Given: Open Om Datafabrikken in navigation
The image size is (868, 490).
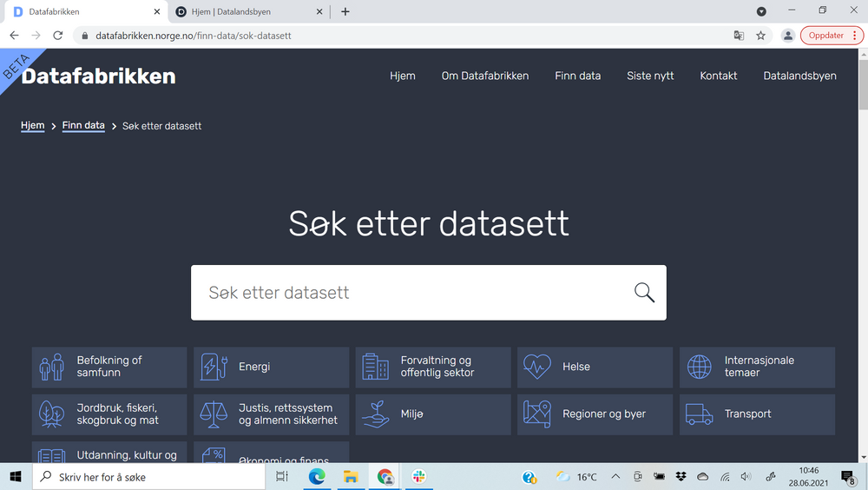Looking at the screenshot, I should pyautogui.click(x=485, y=76).
